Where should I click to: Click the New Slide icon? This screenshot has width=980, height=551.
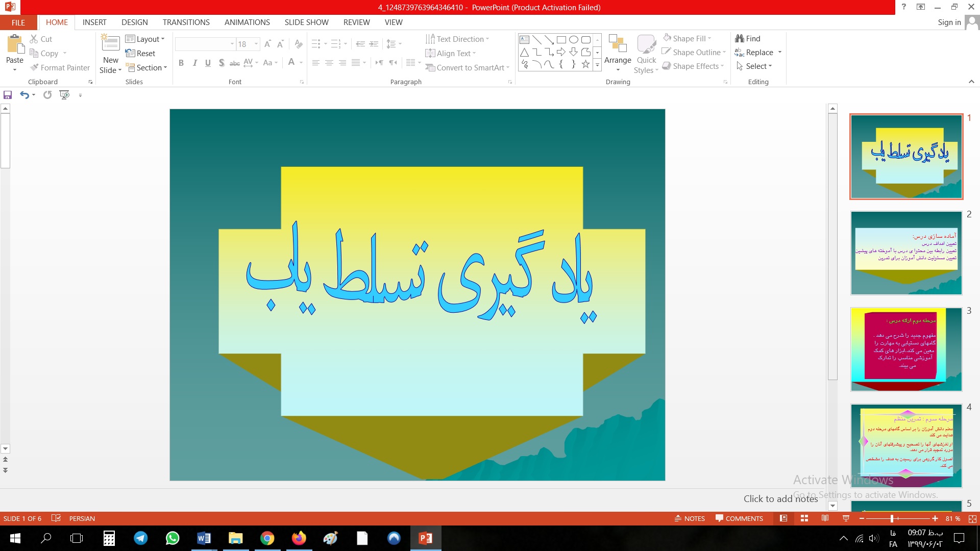pyautogui.click(x=111, y=43)
